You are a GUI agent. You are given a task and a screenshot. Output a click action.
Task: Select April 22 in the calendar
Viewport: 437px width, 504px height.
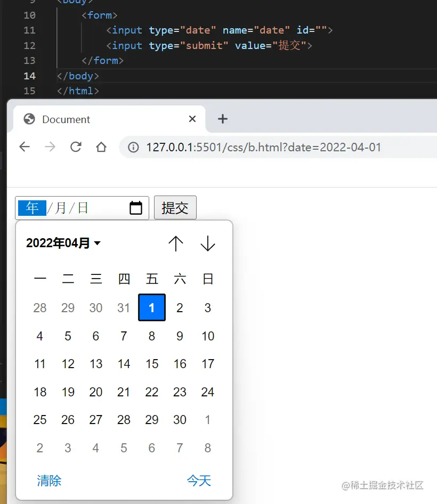click(152, 392)
